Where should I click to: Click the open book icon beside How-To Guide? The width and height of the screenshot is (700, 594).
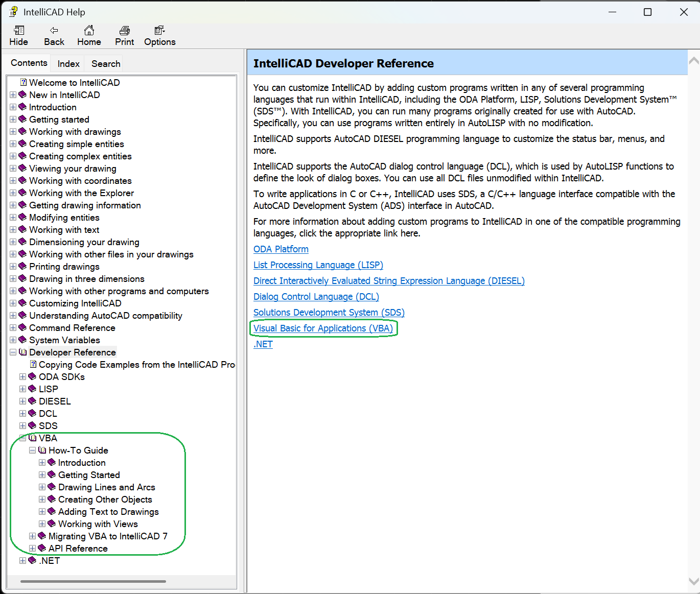tap(42, 450)
